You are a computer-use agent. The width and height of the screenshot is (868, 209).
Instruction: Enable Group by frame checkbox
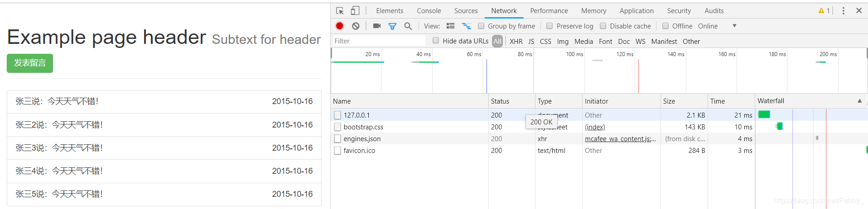481,26
